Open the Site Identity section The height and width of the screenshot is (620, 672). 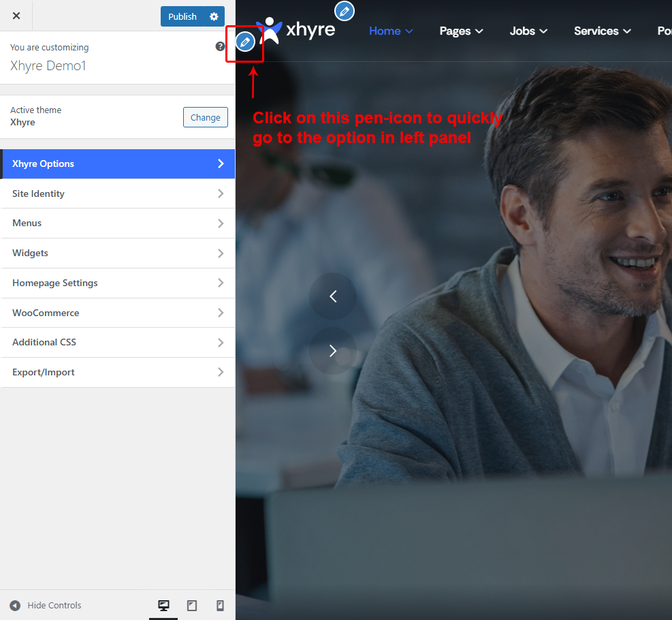[x=117, y=193]
